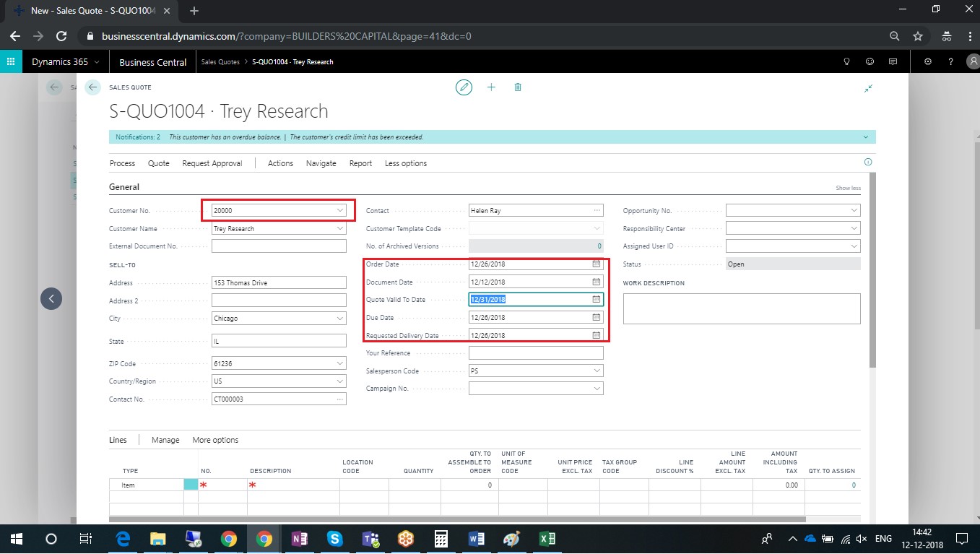Click the External Document No. field

coord(279,246)
